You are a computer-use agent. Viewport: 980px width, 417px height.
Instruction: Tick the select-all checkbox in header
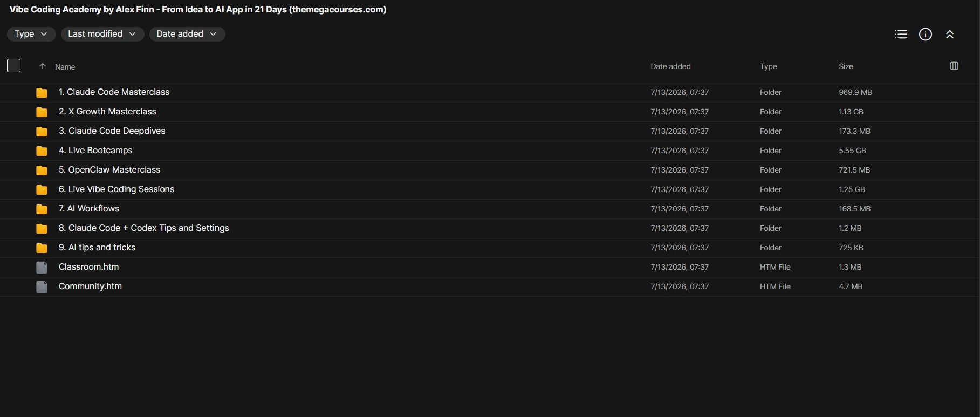(x=14, y=66)
